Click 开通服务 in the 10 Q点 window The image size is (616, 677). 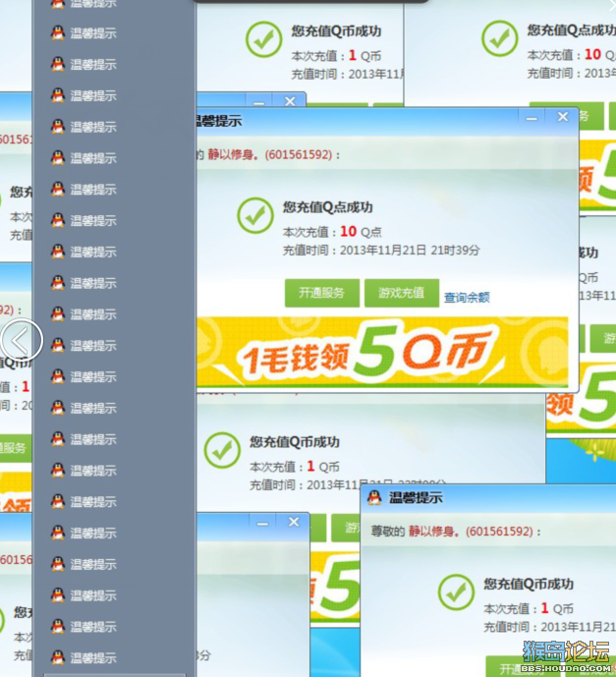tap(322, 293)
